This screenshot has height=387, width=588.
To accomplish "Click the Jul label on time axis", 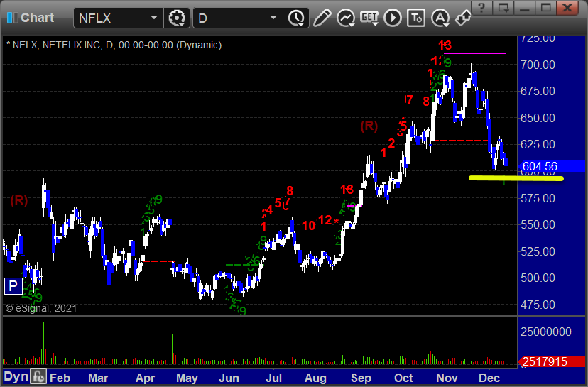I will [x=273, y=378].
